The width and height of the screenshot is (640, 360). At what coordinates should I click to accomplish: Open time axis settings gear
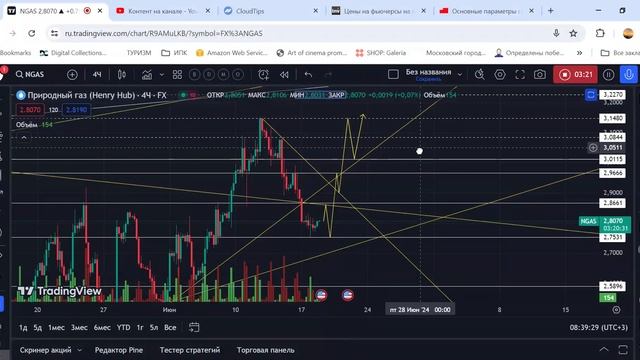coord(616,310)
